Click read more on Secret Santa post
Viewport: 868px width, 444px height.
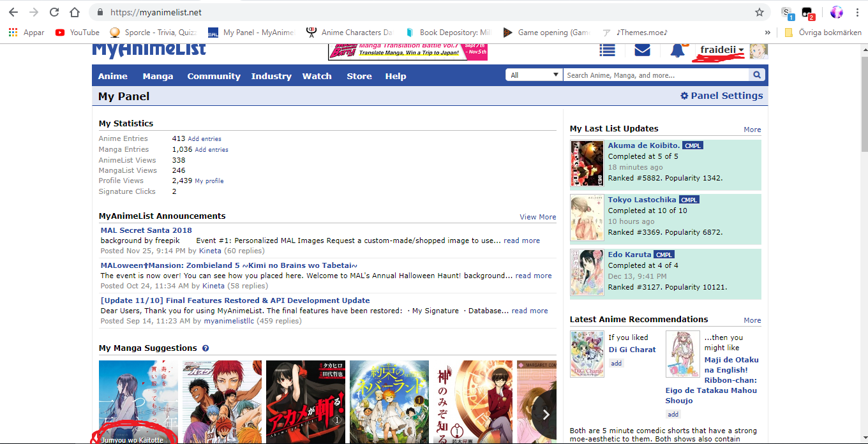(521, 241)
